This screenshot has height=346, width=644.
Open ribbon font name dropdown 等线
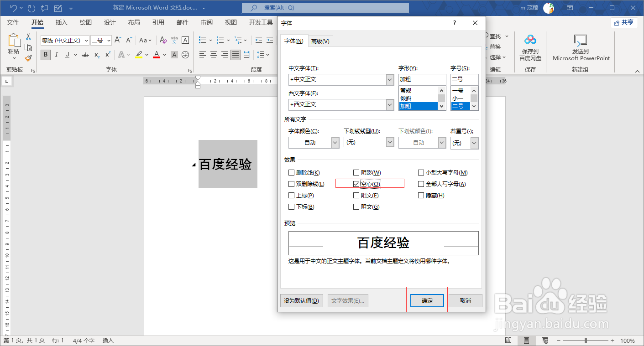[86, 41]
